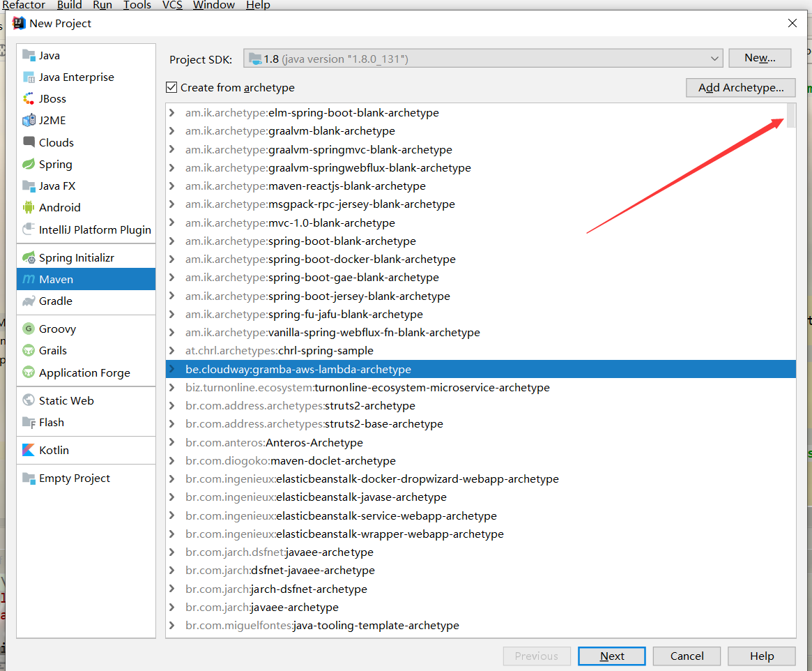Expand elm-spring-boot-blank-archetype node

click(x=171, y=112)
